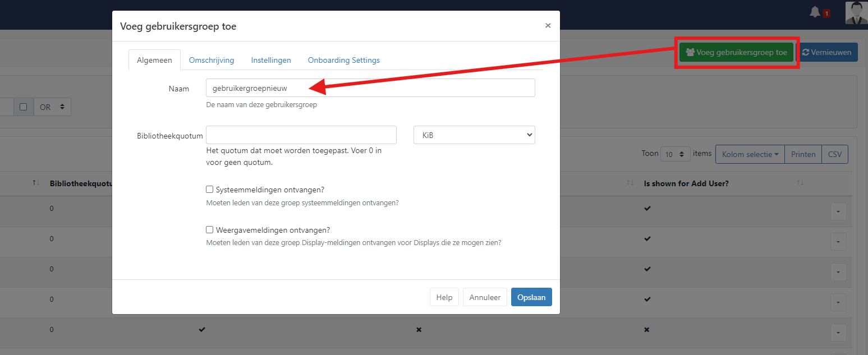Viewport: 868px width, 355px height.
Task: Tick the filter checkbox next to OR
Action: click(23, 107)
